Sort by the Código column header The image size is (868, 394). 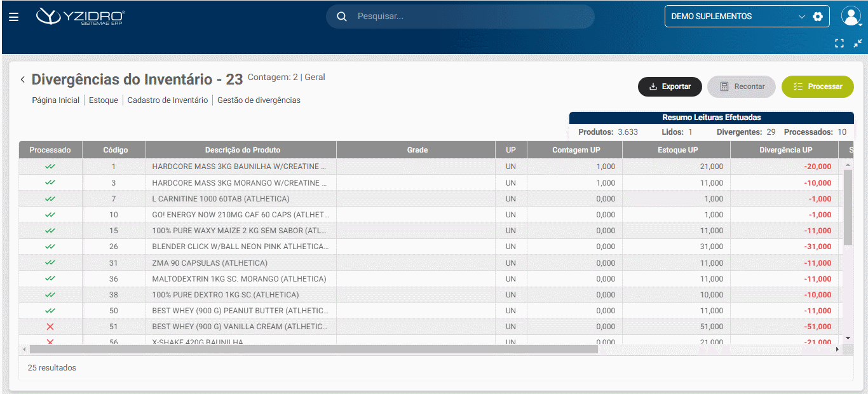(115, 150)
